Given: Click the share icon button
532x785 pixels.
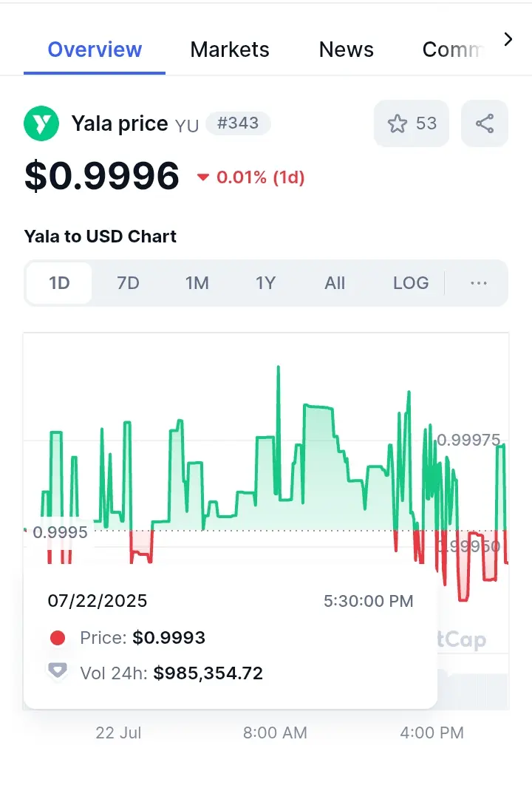Looking at the screenshot, I should (x=485, y=123).
